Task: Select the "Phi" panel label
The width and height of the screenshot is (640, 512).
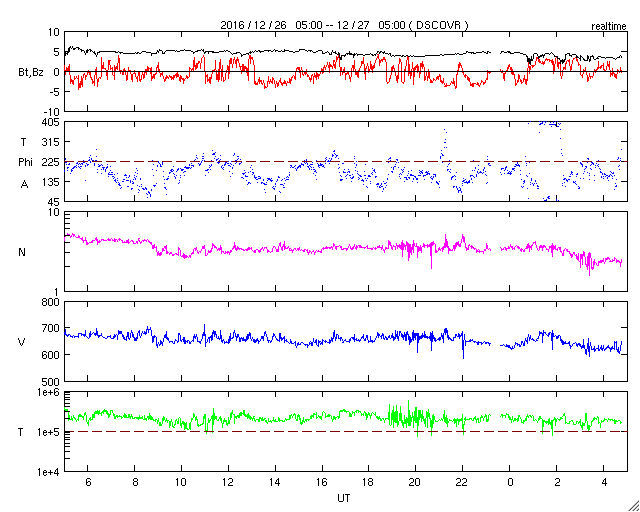Action: [25, 163]
